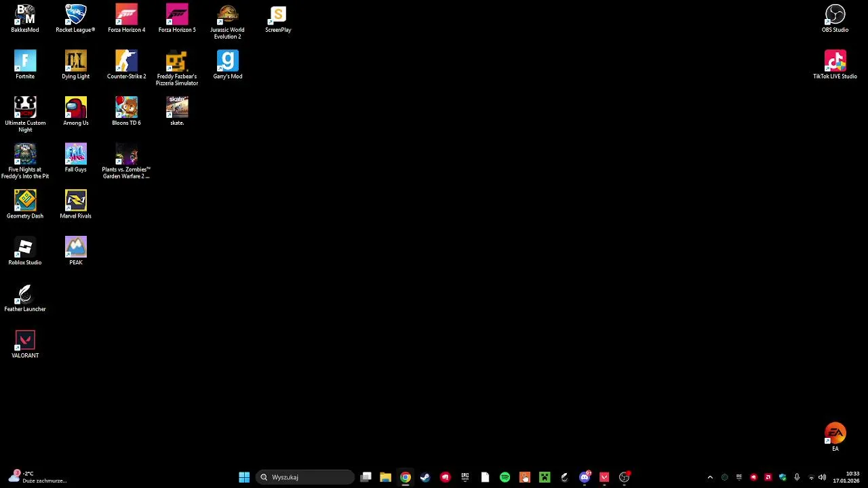
Task: Open the Windows Start menu
Action: coord(244,477)
